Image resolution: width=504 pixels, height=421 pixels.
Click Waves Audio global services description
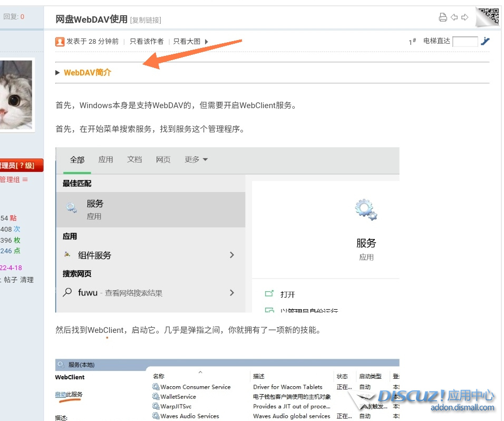pos(292,416)
